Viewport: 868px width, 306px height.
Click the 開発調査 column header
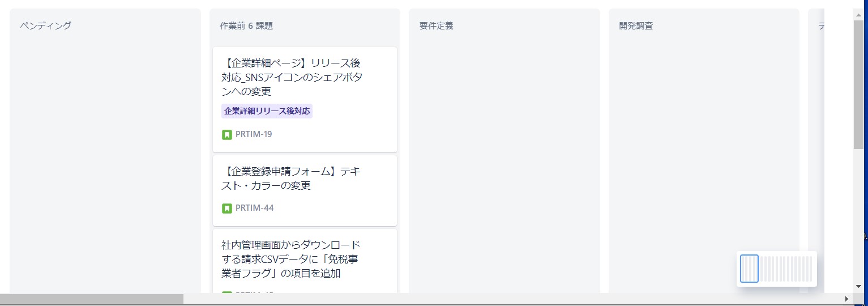636,25
